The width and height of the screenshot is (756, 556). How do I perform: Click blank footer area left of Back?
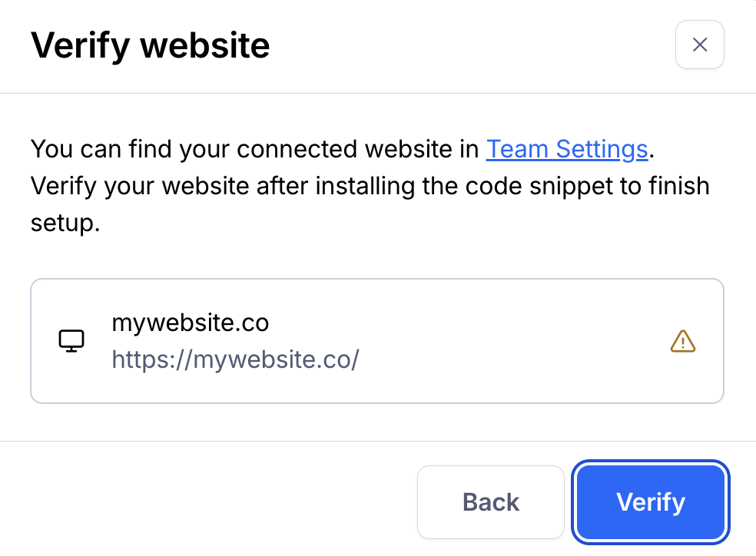215,502
